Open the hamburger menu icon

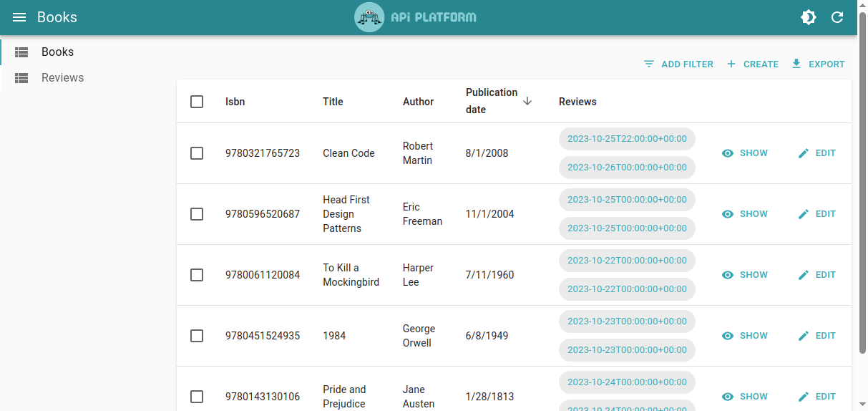point(19,17)
